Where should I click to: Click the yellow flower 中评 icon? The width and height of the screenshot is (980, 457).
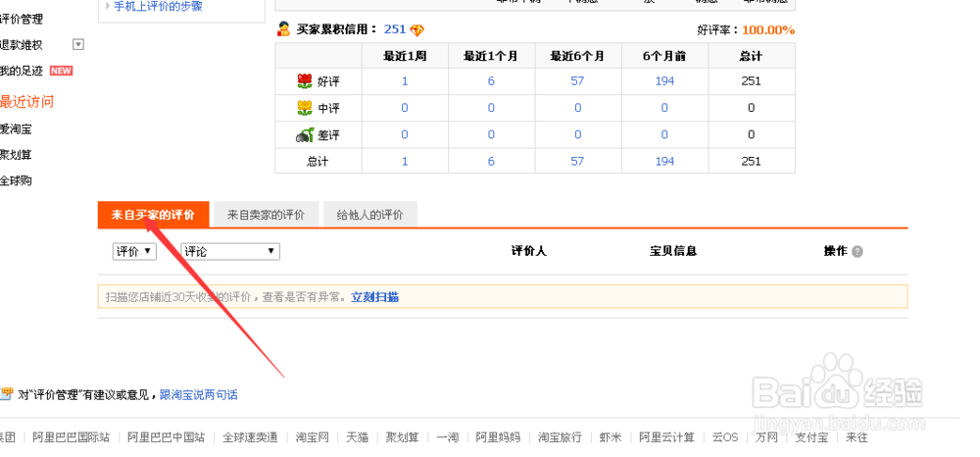pyautogui.click(x=305, y=108)
